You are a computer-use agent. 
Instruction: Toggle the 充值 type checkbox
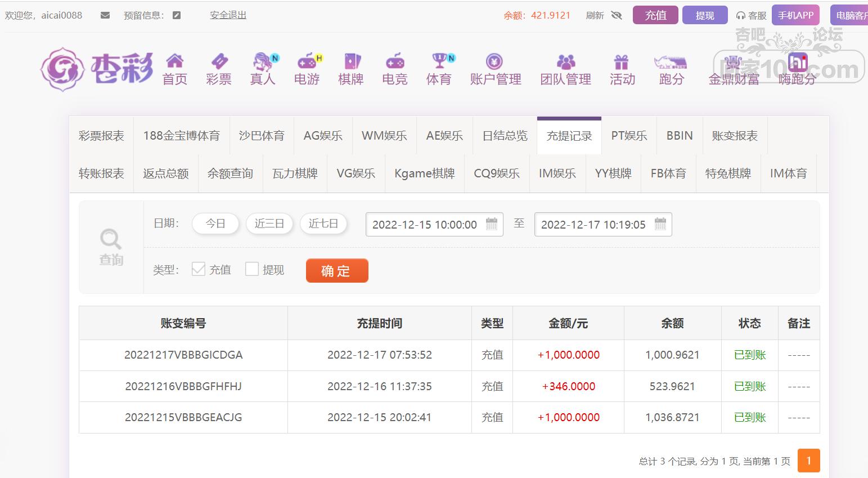198,269
